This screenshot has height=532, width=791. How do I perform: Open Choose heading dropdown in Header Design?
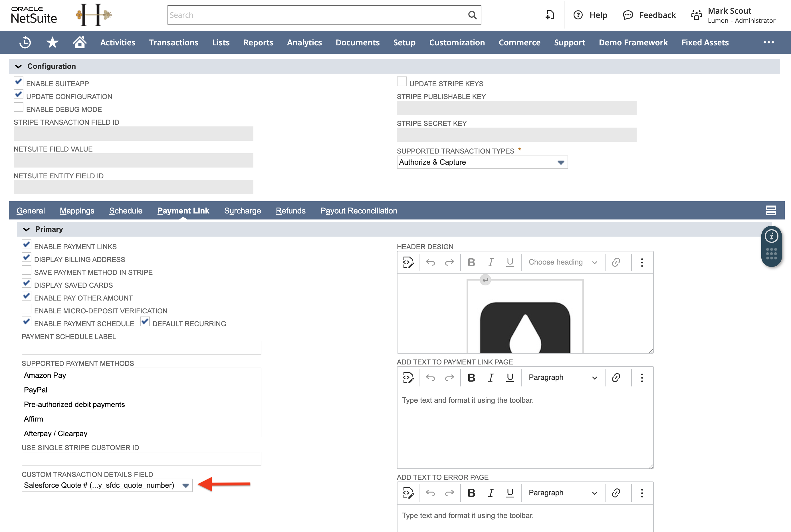point(563,262)
